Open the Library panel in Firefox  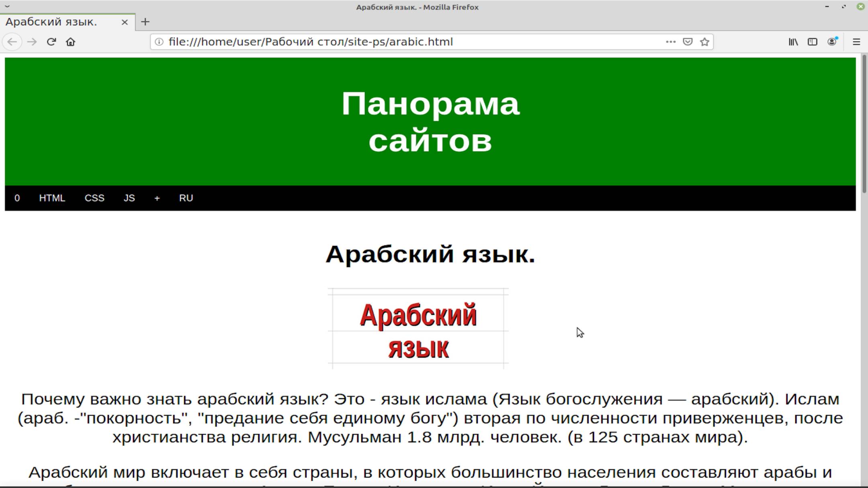coord(793,41)
